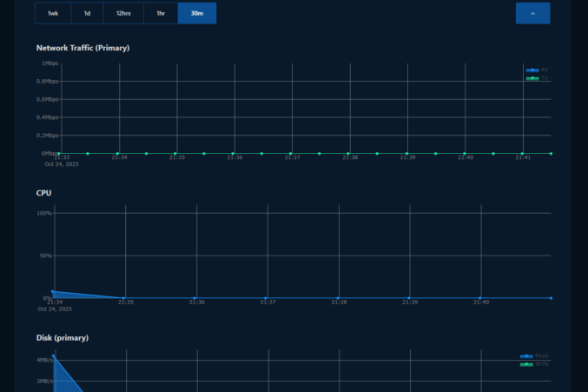Toggle the RX series in network legend
Screen dimensions: 588x392
[x=545, y=70]
